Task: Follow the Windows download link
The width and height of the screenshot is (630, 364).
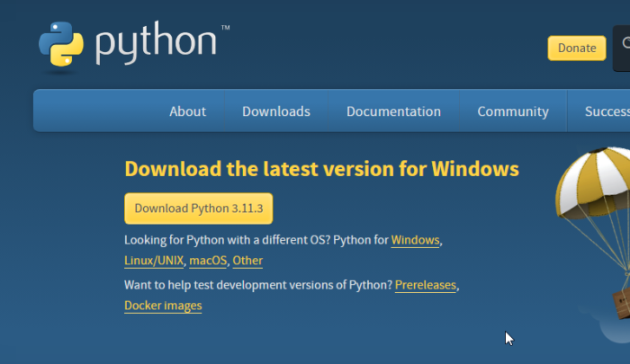Action: tap(415, 240)
